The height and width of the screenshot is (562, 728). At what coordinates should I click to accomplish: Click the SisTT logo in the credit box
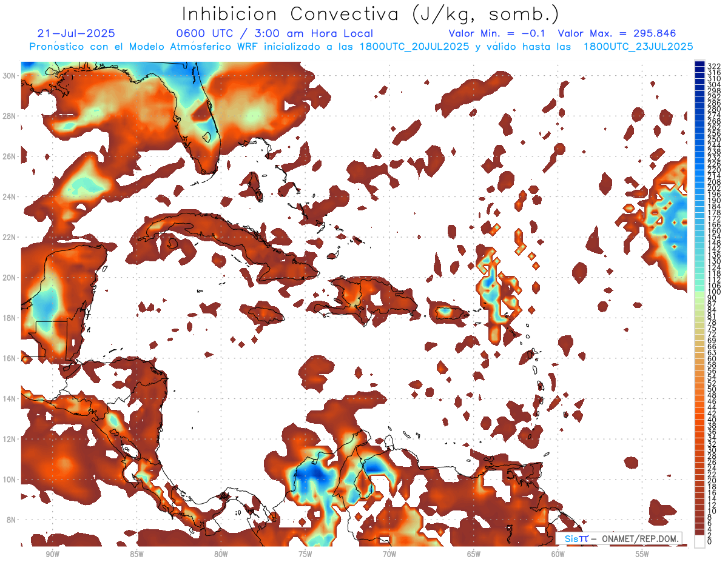[576, 538]
